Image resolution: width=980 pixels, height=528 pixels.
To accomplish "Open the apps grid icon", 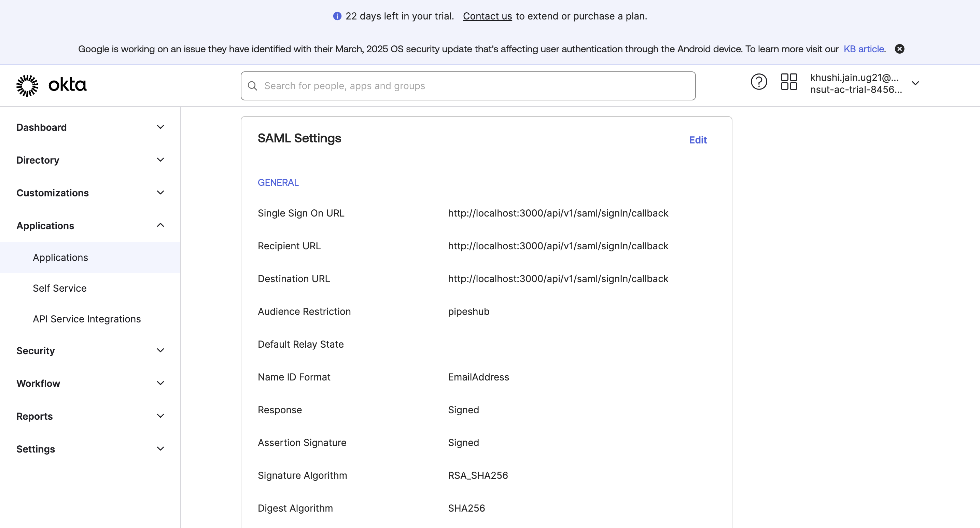I will click(789, 82).
